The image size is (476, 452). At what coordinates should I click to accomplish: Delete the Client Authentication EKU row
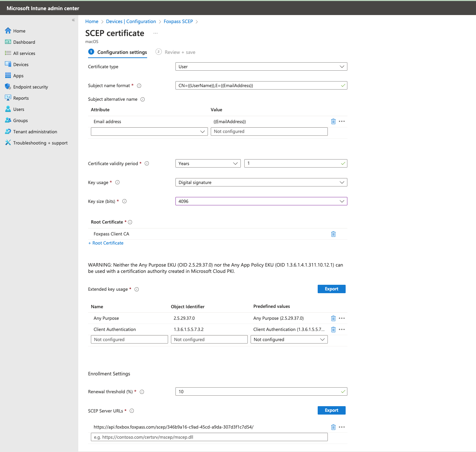[x=333, y=330]
